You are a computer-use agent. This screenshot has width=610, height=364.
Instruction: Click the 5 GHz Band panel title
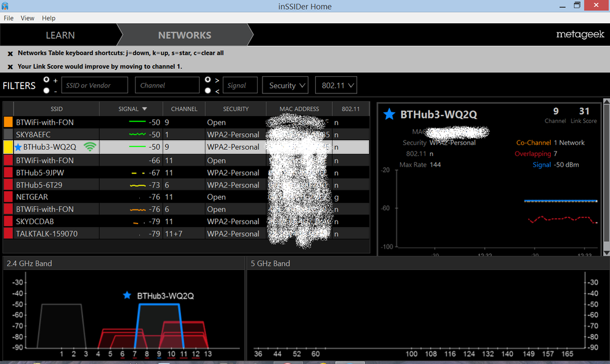coord(270,264)
